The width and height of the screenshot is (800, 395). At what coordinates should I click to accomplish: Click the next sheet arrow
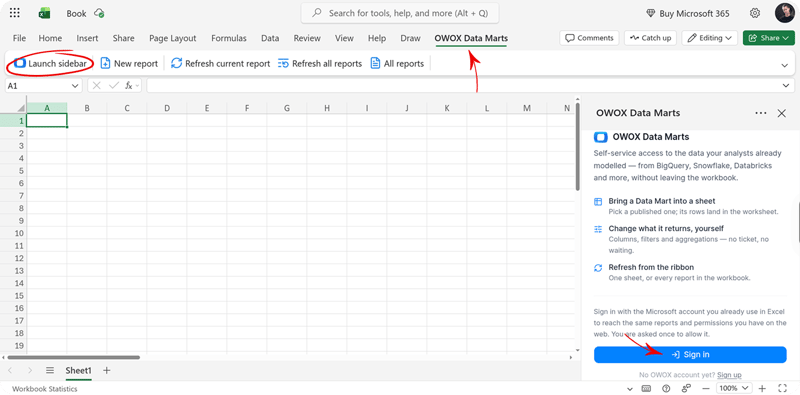[x=30, y=371]
